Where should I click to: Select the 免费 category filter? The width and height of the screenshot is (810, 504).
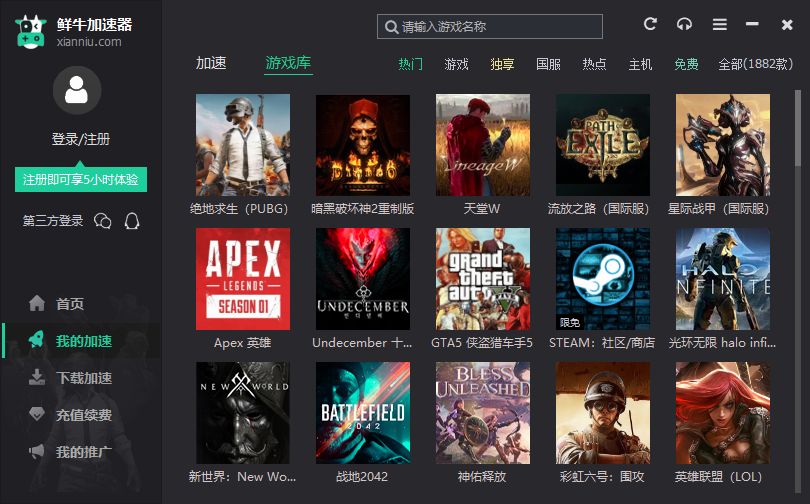[x=686, y=64]
